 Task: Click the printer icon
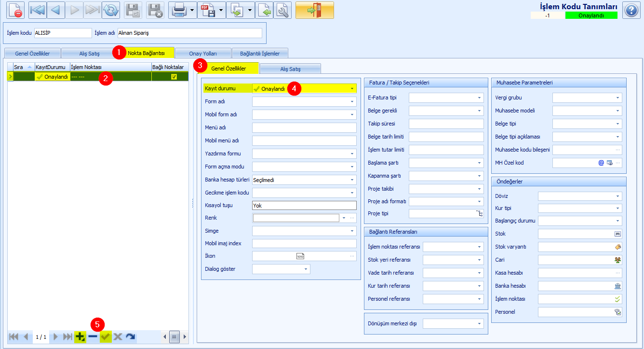(179, 10)
